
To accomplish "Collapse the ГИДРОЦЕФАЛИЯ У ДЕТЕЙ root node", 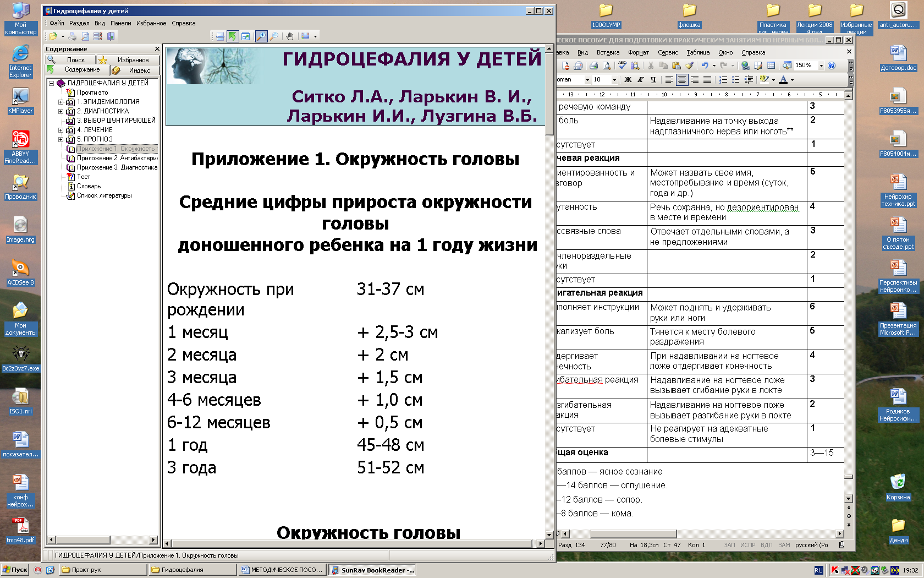I will pyautogui.click(x=52, y=83).
